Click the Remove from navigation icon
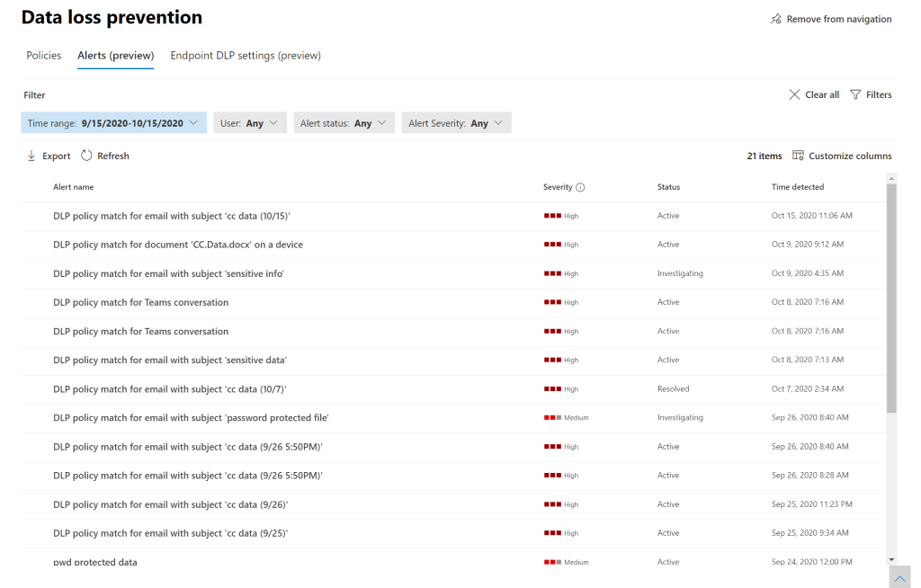 (x=775, y=18)
